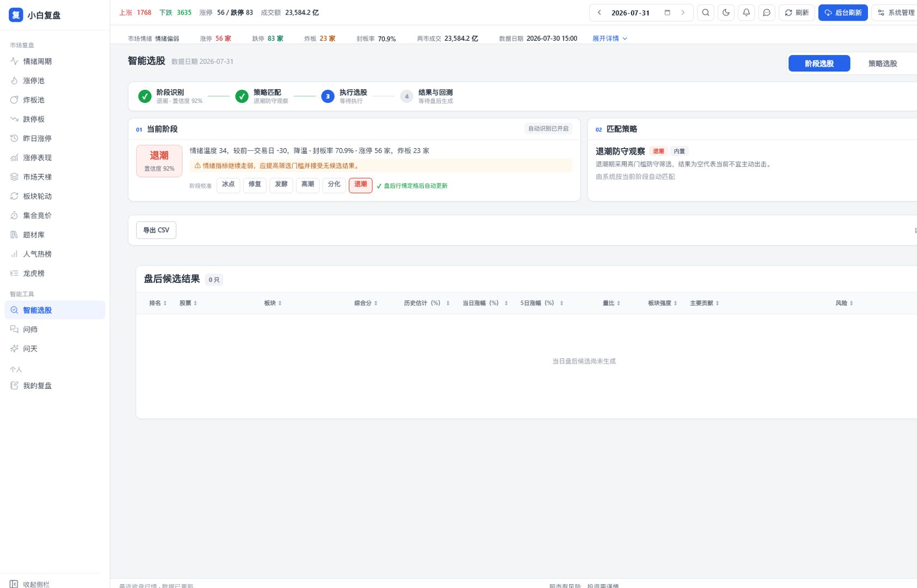
Task: Open 涨停表现 in the sidebar
Action: coord(54,158)
